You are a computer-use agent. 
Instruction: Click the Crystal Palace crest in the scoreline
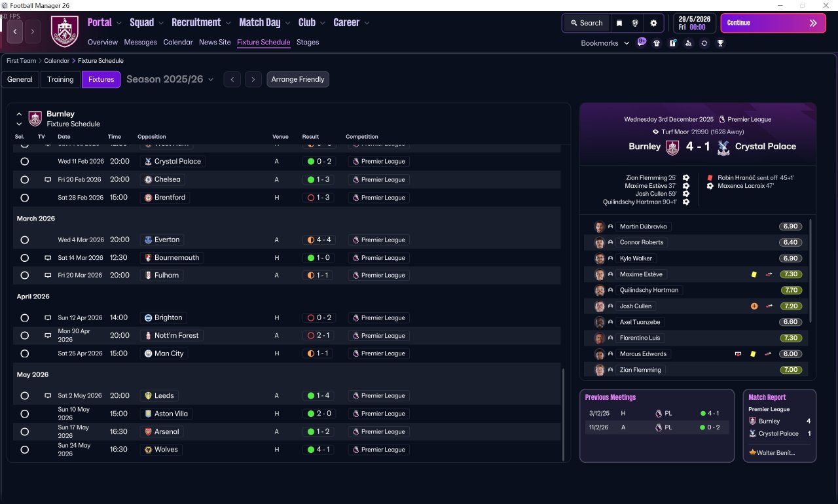pos(723,147)
